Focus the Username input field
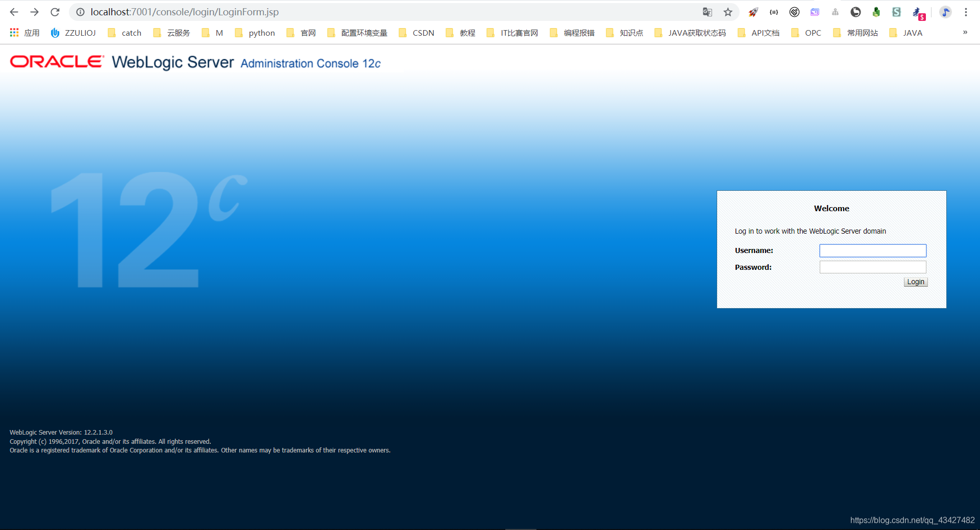 (x=873, y=250)
